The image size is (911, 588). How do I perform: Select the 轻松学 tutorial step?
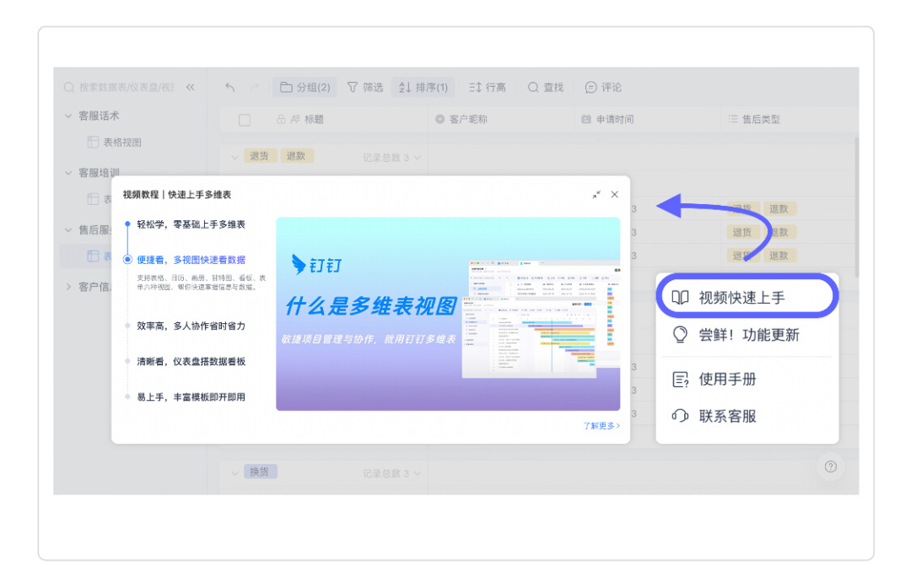[x=191, y=224]
